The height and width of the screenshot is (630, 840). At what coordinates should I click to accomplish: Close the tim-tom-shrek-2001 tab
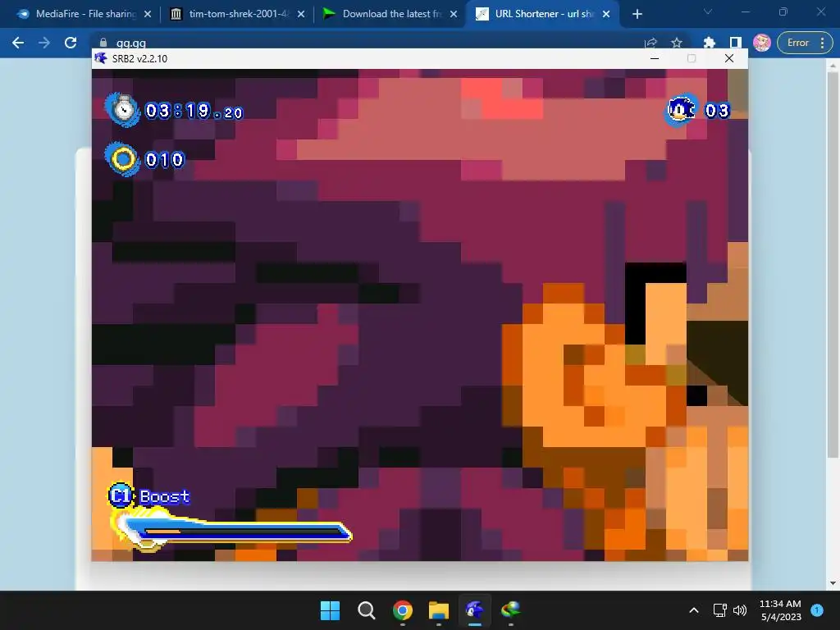[x=301, y=14]
